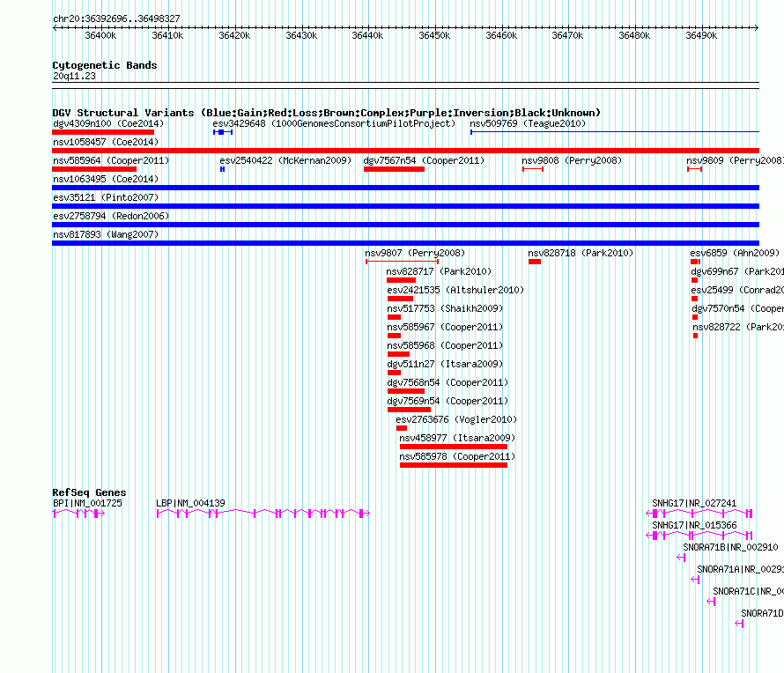Click the 36490k ruler position
This screenshot has height=673, width=784.
tap(701, 35)
